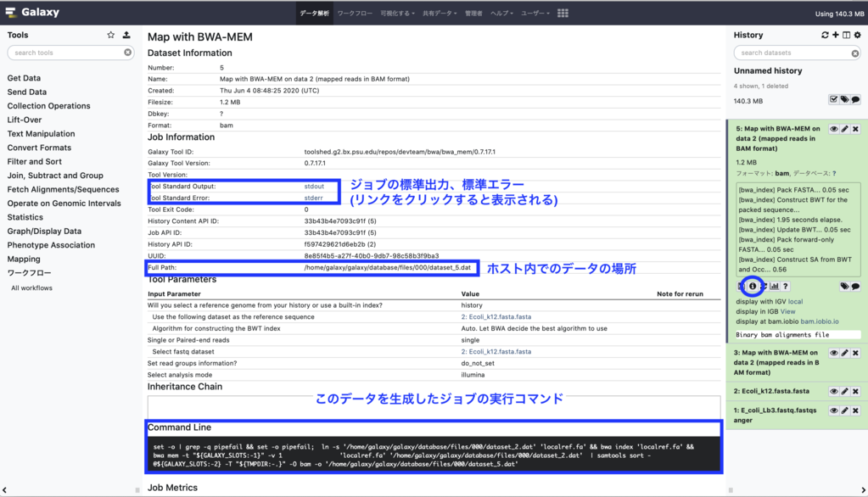Expand the Filter and Sort section
Screen dimensions: 868x497
(x=34, y=161)
